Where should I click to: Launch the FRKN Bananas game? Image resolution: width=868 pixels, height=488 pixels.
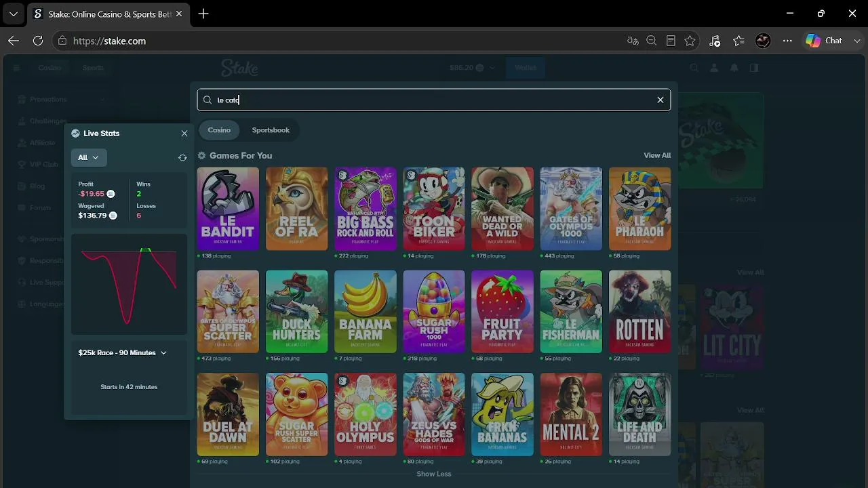coord(502,415)
